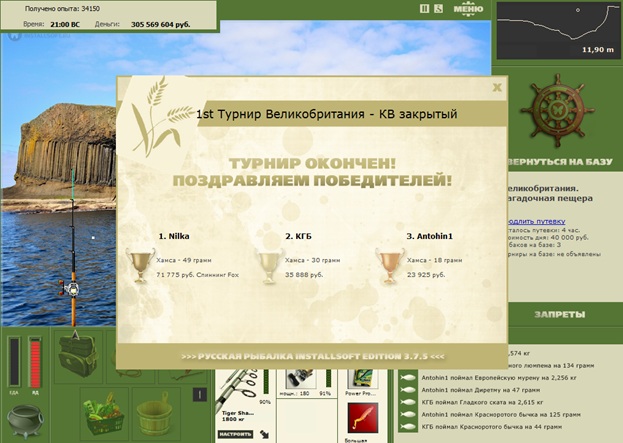
Task: Open the green fishing backpack
Action: [78, 356]
